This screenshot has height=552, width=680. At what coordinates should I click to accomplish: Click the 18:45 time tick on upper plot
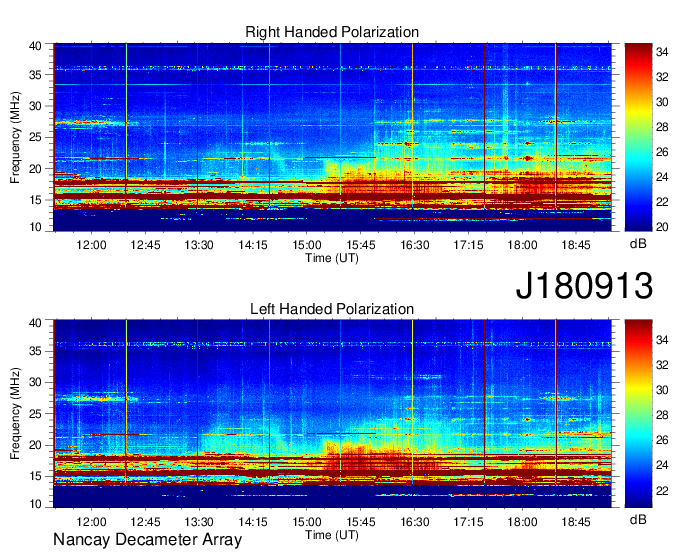click(576, 245)
